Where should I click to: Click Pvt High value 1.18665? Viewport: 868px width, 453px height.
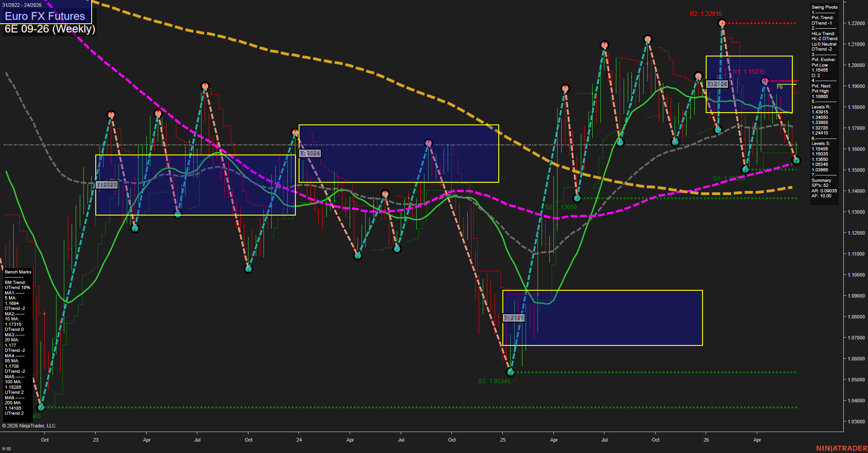[820, 97]
